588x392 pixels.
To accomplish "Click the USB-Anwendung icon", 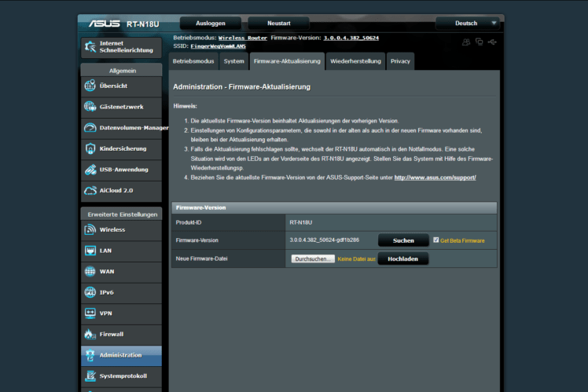I will 90,170.
